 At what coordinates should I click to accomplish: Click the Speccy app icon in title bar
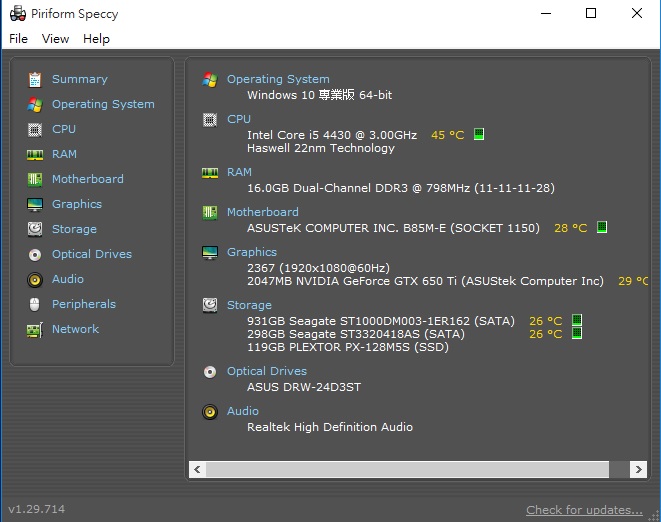[18, 13]
